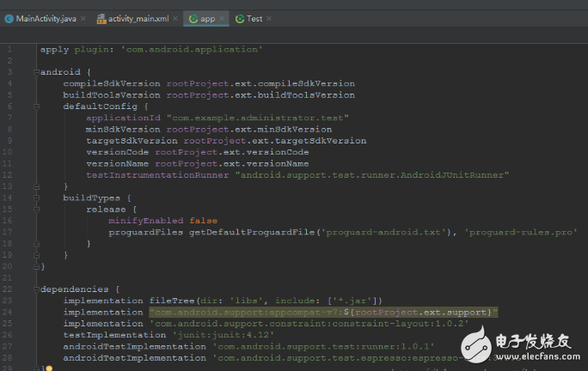Close the activity_main.xml tab
Image resolution: width=588 pixels, height=371 pixels.
pyautogui.click(x=176, y=18)
